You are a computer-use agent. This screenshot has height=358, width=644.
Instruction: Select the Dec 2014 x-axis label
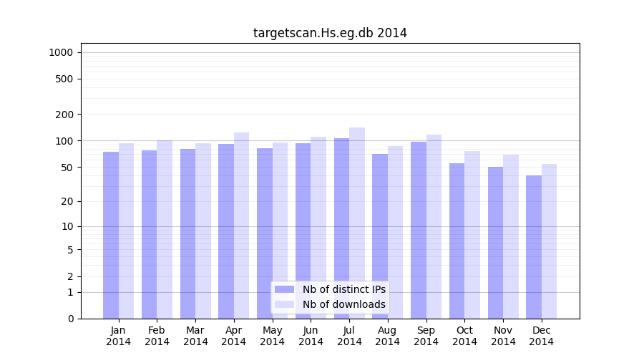pyautogui.click(x=542, y=336)
